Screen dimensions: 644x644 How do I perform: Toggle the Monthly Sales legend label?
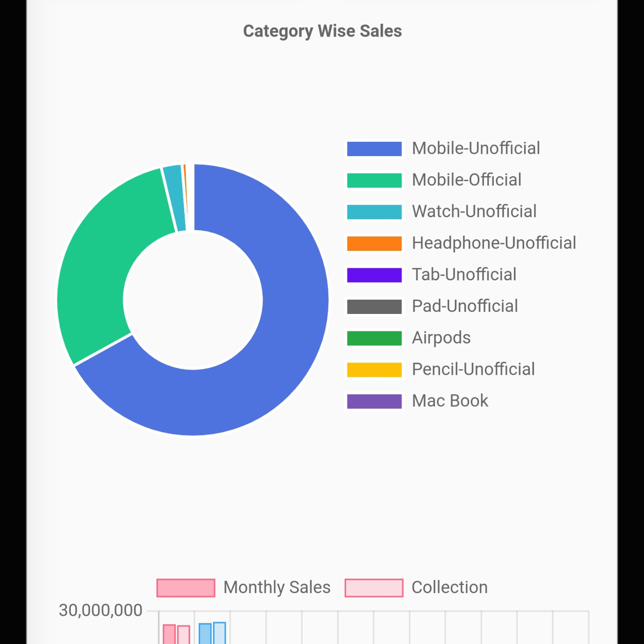click(x=276, y=588)
